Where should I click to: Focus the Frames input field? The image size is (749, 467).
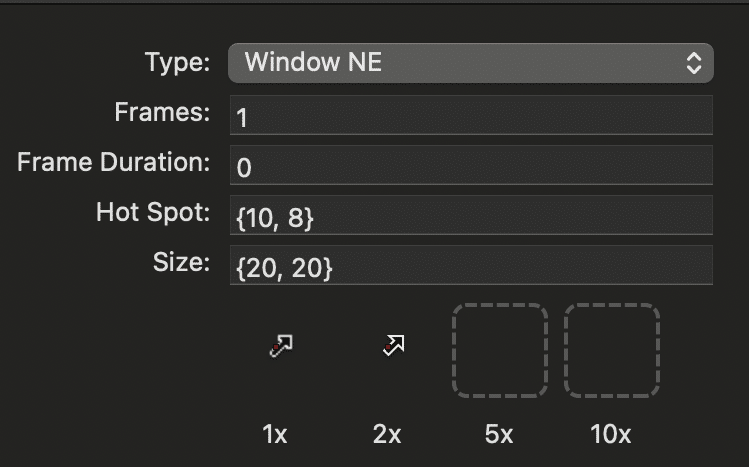[471, 115]
